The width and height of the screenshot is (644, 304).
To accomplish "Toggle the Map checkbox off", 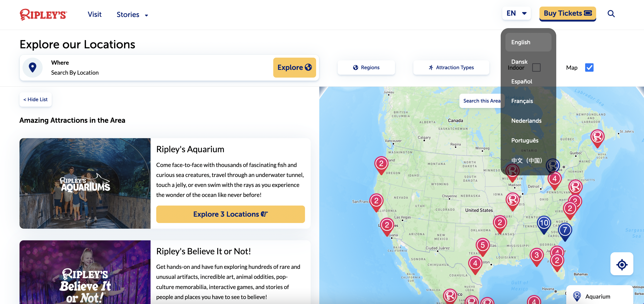I will (589, 67).
